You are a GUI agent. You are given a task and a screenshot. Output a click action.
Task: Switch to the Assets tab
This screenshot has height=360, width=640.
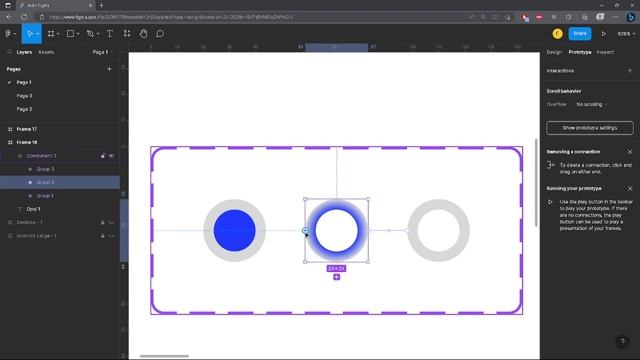[46, 52]
